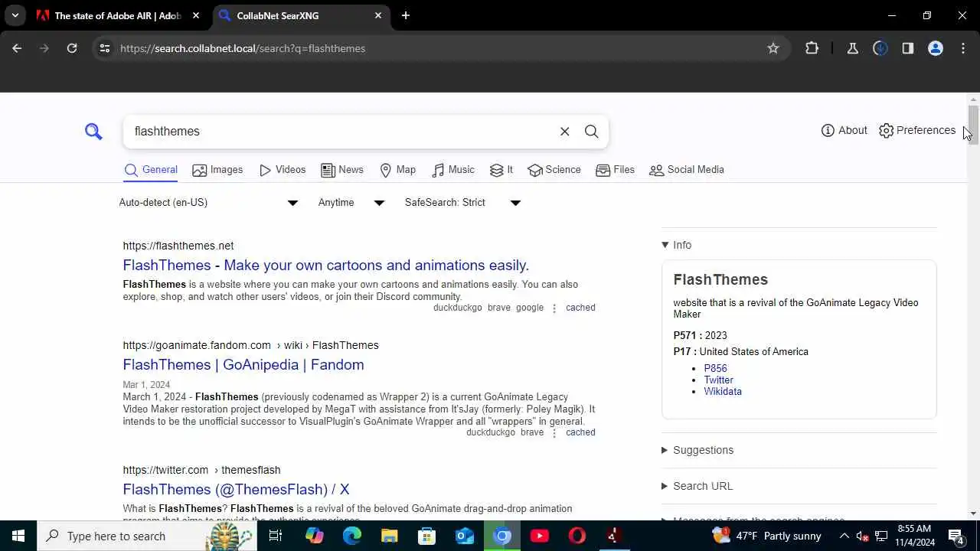Reload the current page
The width and height of the screenshot is (980, 551).
point(72,48)
